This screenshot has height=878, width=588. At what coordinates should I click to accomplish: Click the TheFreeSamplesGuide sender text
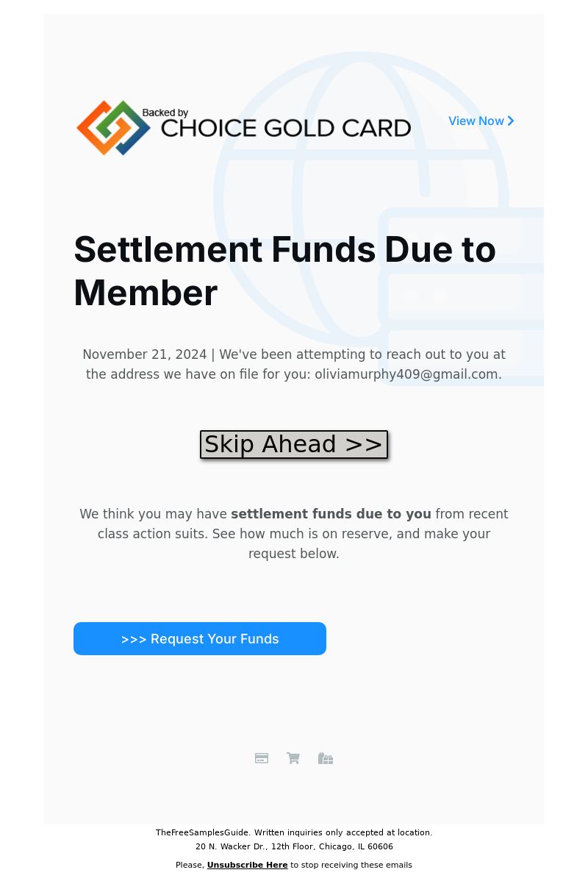tap(201, 832)
